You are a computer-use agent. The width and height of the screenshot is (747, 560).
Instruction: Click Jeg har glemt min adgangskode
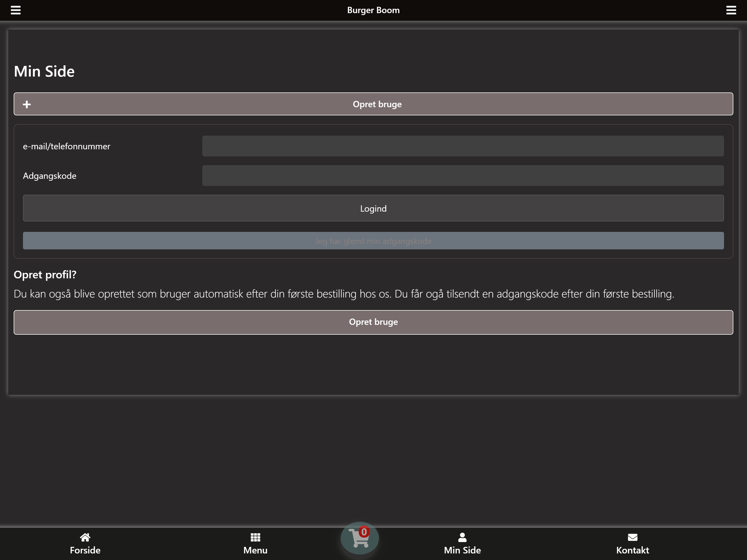click(x=373, y=241)
